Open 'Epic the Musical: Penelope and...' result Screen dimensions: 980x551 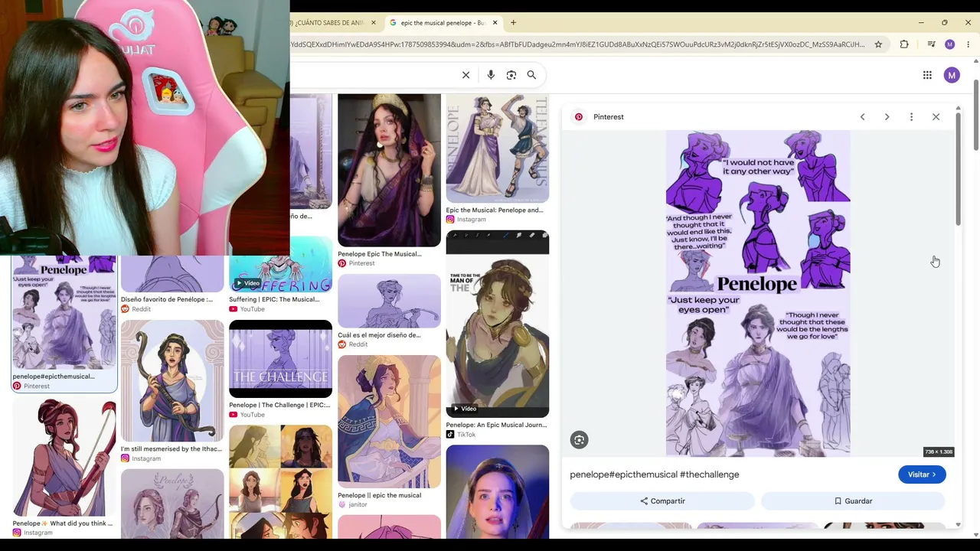coord(495,210)
